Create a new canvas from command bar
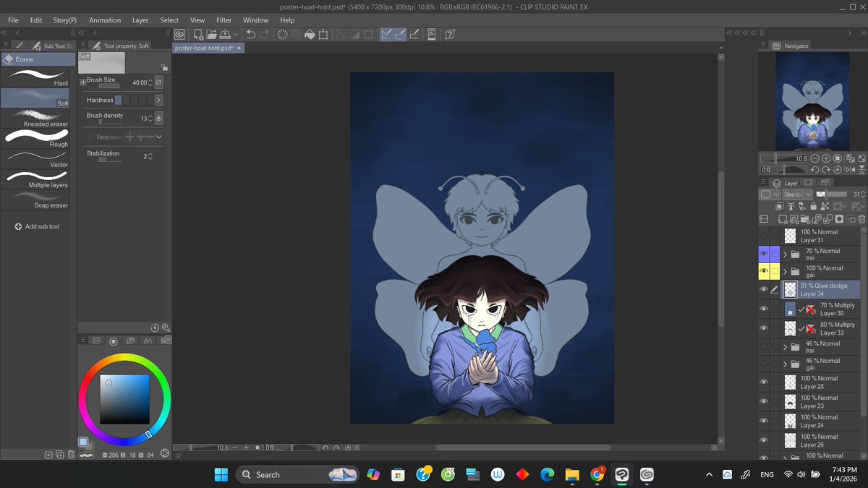Viewport: 868px width, 488px height. point(198,34)
